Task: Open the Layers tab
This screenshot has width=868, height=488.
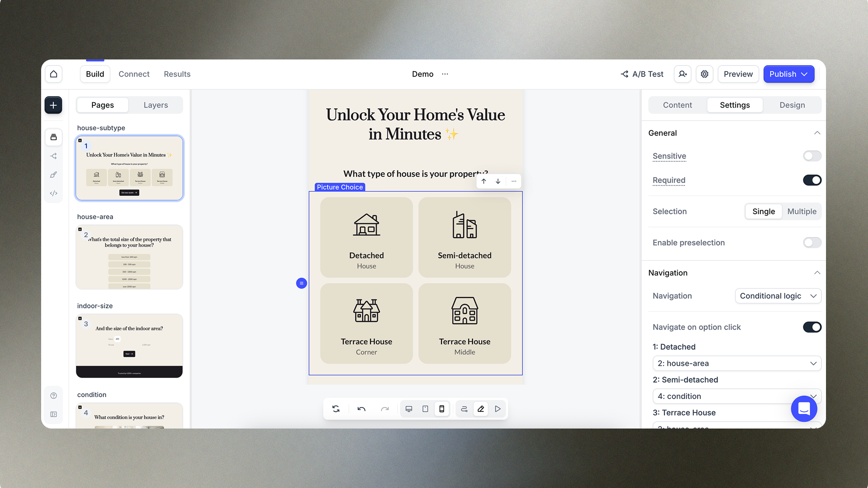Action: (156, 105)
